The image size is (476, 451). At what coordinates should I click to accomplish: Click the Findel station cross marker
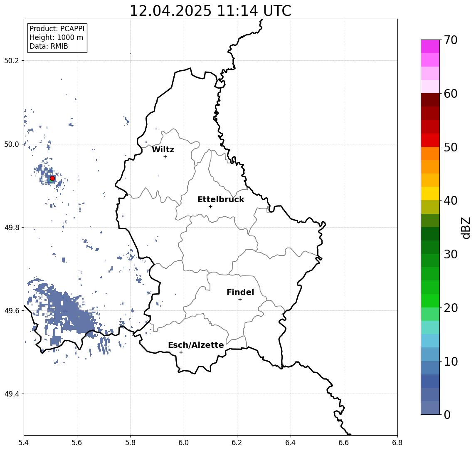pos(240,300)
